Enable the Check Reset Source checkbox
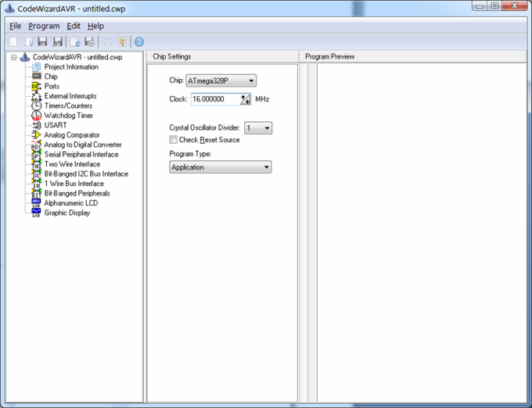Screen dimensions: 532x408 [173, 140]
